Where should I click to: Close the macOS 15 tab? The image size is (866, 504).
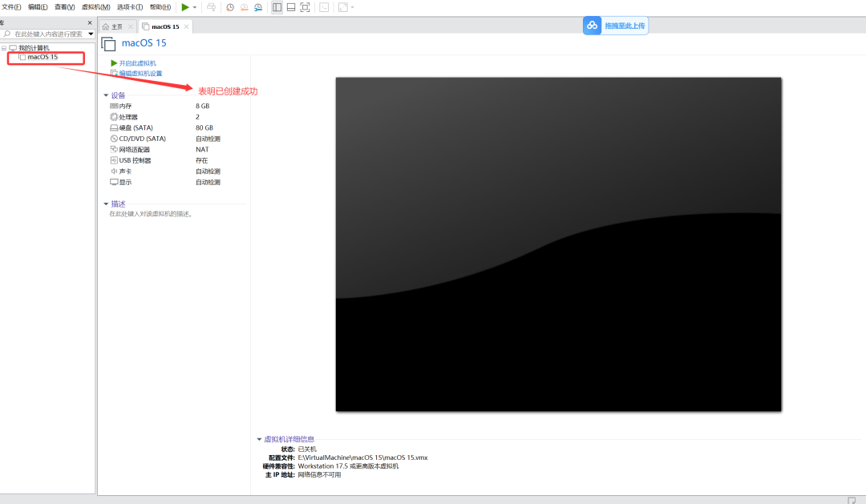point(187,26)
